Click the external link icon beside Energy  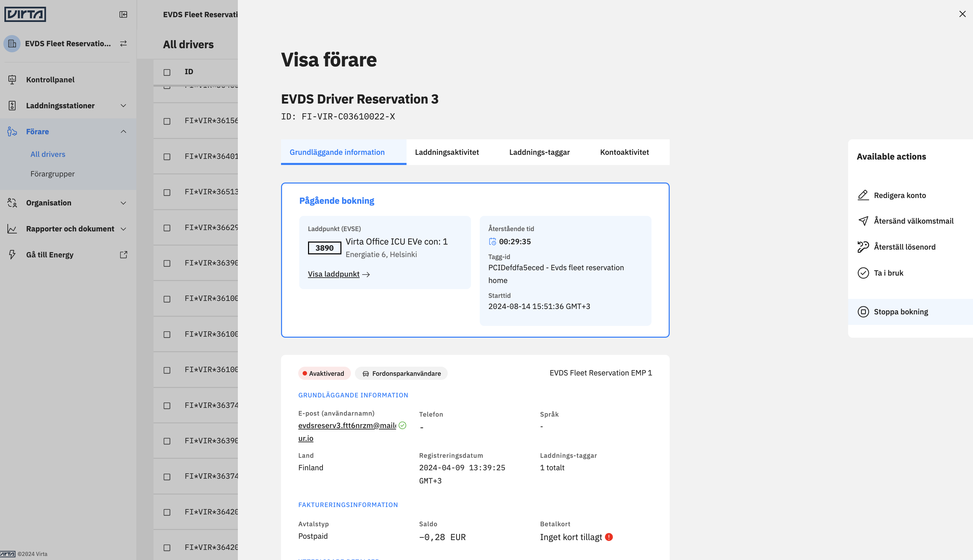[x=123, y=255]
